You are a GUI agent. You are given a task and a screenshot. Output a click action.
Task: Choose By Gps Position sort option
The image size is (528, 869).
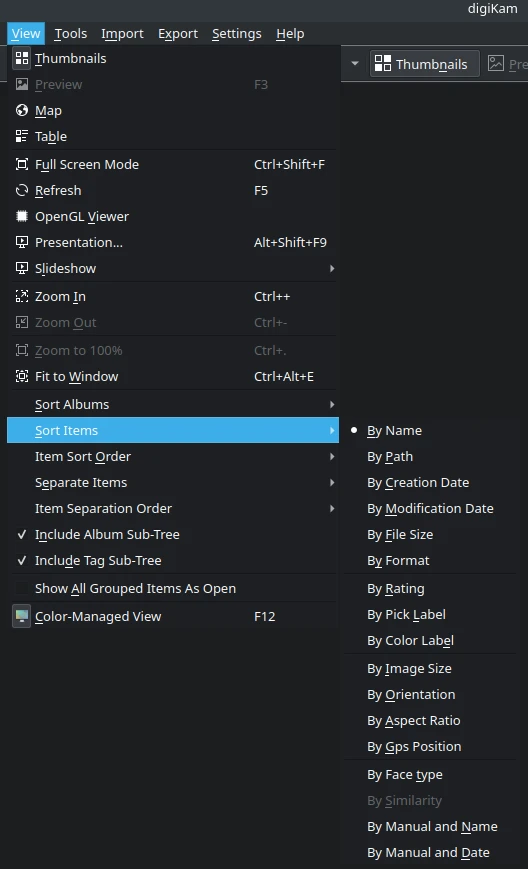pos(414,747)
